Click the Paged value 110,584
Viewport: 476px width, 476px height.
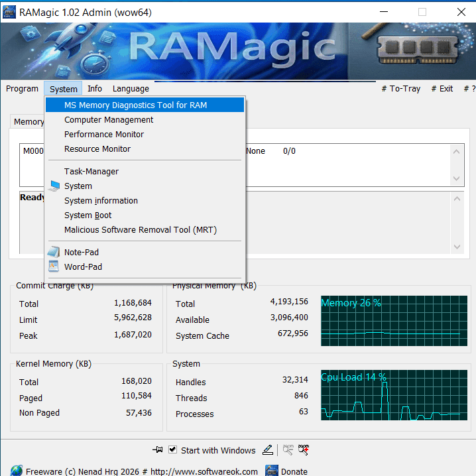pos(137,396)
